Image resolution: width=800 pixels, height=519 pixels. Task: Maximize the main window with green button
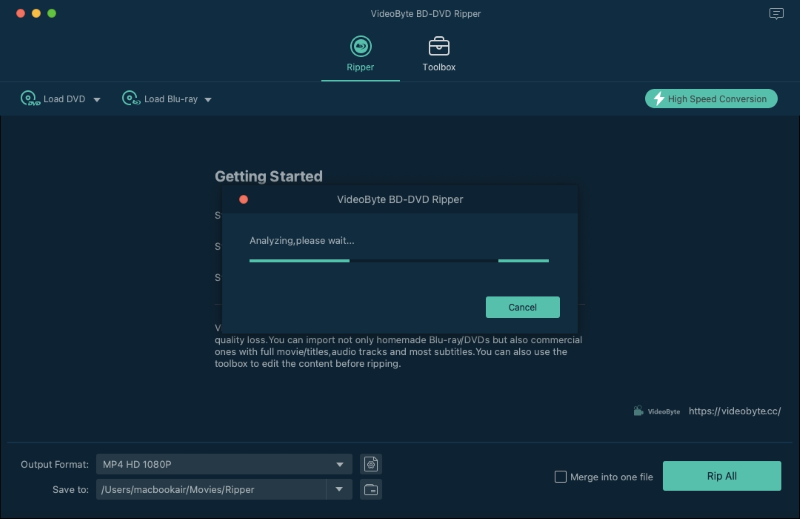[52, 13]
